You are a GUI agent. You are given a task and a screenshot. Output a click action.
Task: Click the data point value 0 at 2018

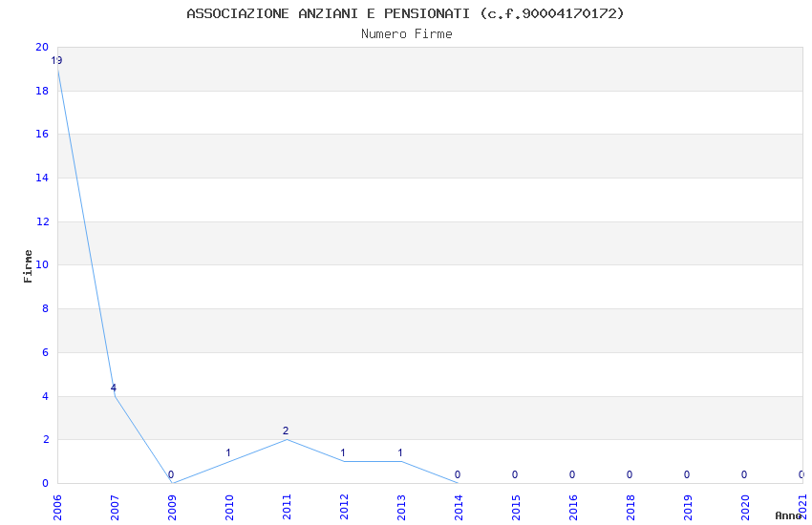(630, 474)
